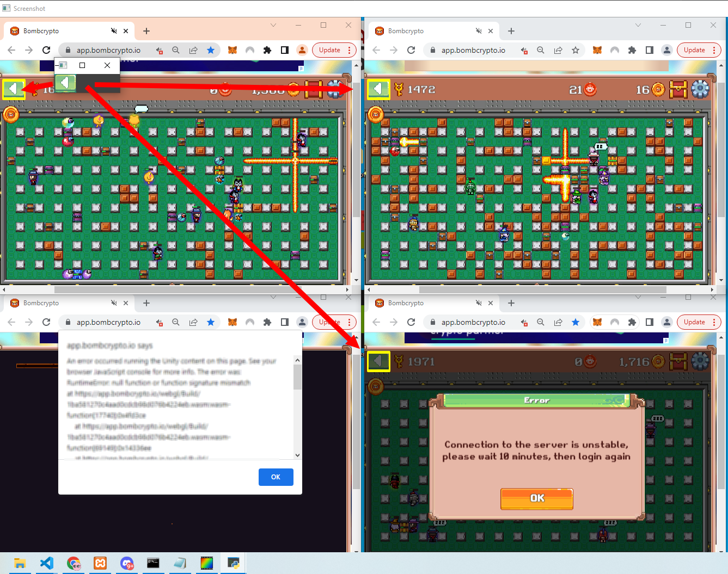
Task: Go back in bottom-right browser toolbar
Action: coord(376,322)
